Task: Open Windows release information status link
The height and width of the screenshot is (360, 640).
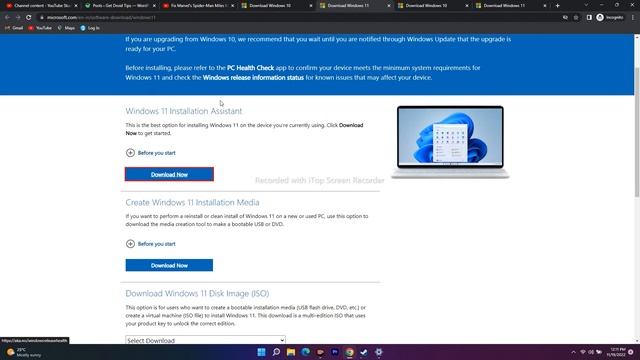Action: pyautogui.click(x=253, y=78)
